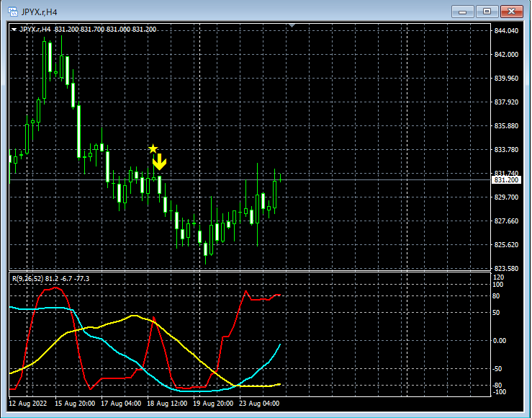Image resolution: width=532 pixels, height=418 pixels.
Task: Click the indicator scale value 120
Action: tap(498, 277)
